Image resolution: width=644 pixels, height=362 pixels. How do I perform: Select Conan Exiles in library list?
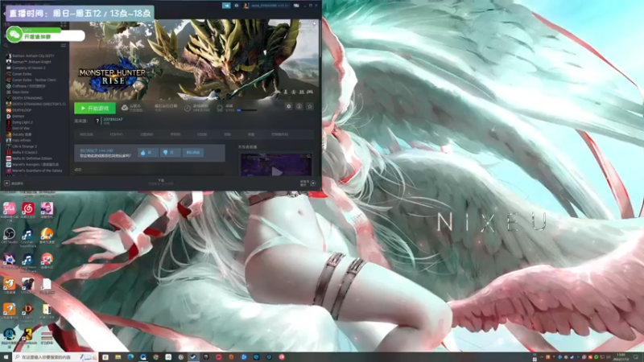(22, 74)
